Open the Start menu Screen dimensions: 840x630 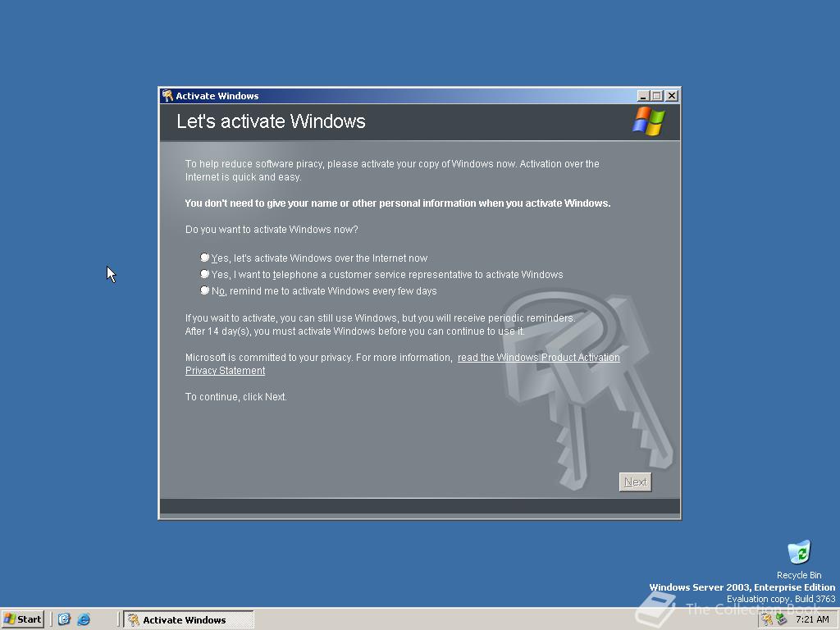coord(22,619)
